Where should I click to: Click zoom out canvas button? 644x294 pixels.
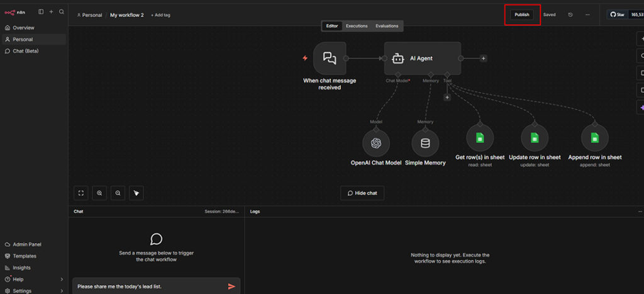(x=118, y=193)
